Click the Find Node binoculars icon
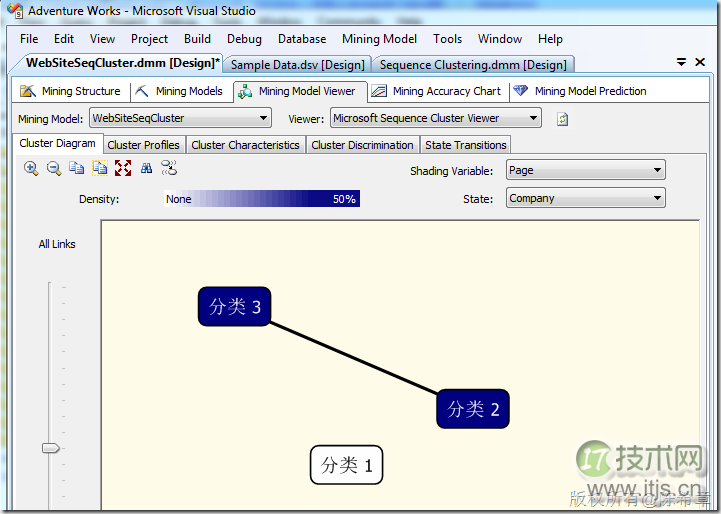 (146, 169)
